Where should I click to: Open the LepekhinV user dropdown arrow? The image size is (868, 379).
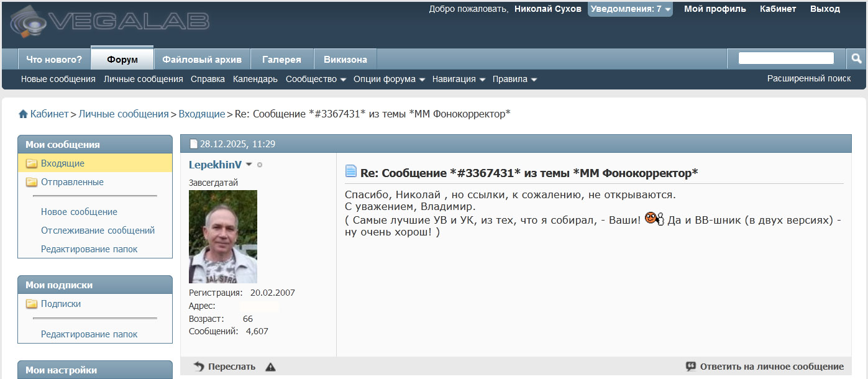pos(249,165)
